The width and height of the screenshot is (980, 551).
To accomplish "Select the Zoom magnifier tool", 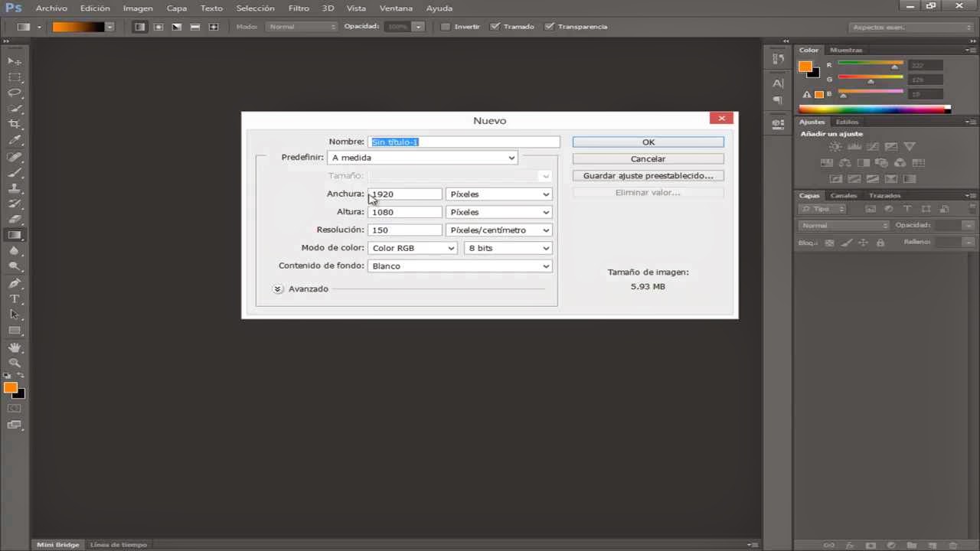I will coord(15,363).
